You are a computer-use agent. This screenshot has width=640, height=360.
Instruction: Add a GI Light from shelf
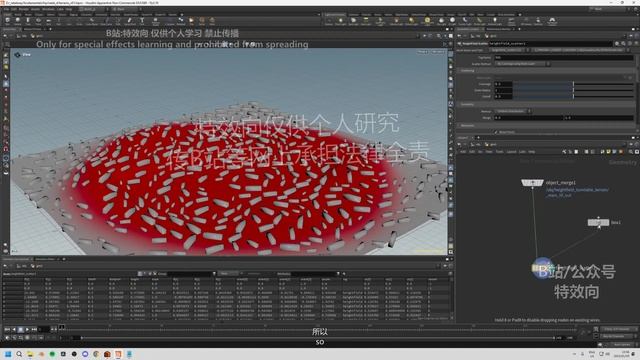coord(452,20)
